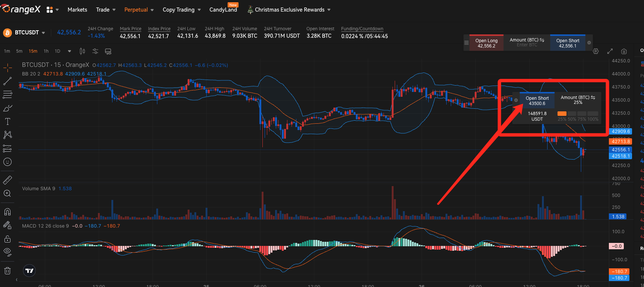The width and height of the screenshot is (644, 287).
Task: Click the Index Price label
Action: (159, 29)
